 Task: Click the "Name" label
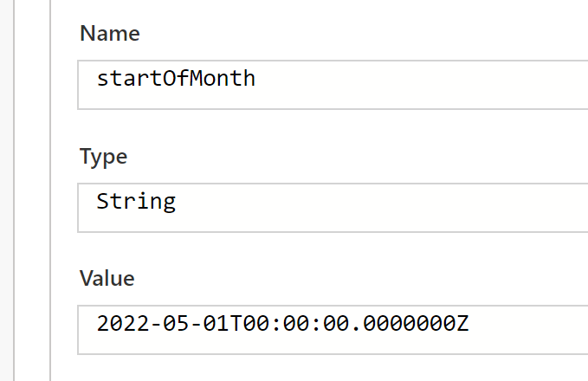pyautogui.click(x=109, y=34)
